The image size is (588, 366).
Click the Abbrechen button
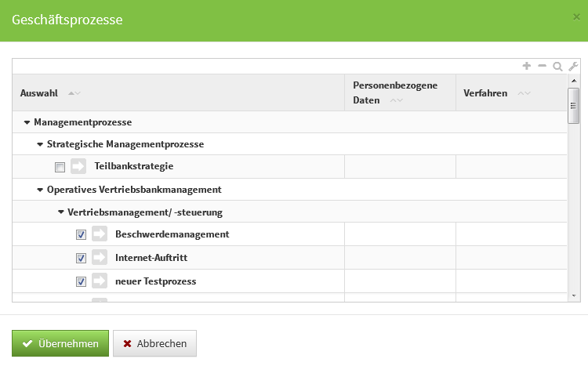pyautogui.click(x=154, y=343)
